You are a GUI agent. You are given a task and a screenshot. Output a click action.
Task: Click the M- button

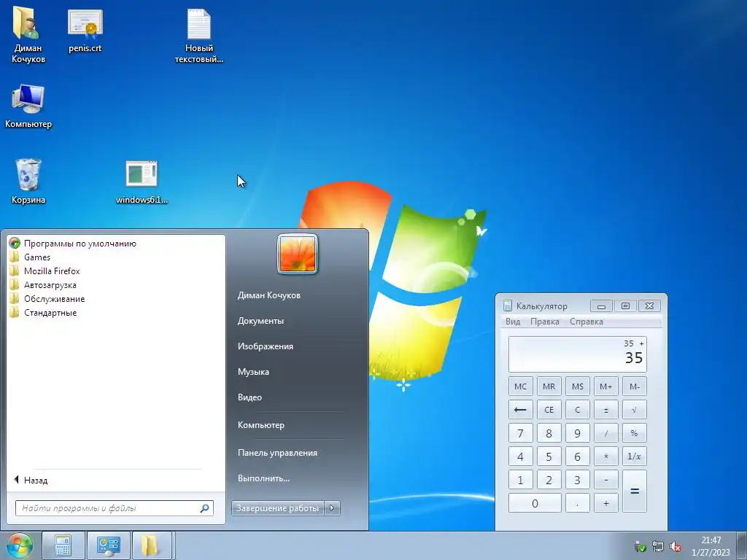coord(634,386)
